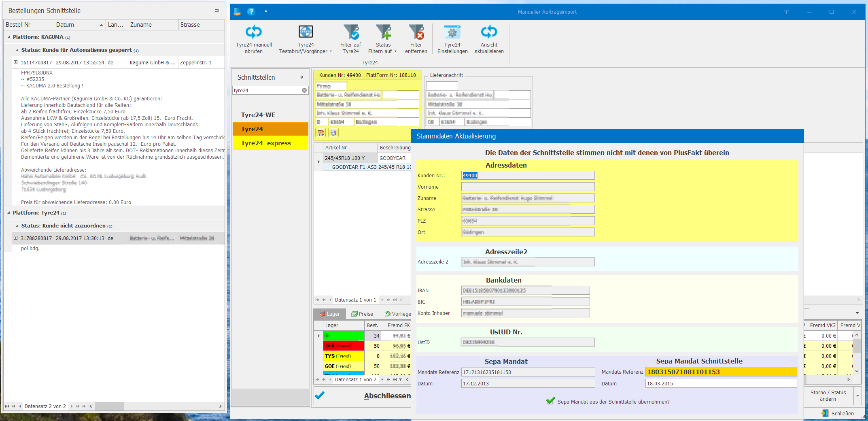Click the Datum field with 18.03.2015
Screen dimensions: 868x421
tap(721, 383)
